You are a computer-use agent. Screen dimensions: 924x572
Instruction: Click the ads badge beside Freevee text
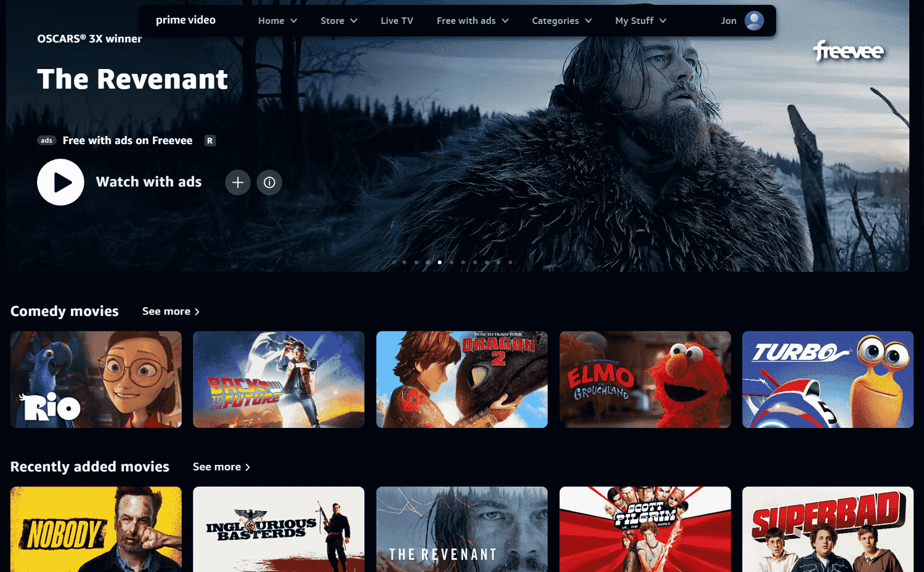pos(47,141)
